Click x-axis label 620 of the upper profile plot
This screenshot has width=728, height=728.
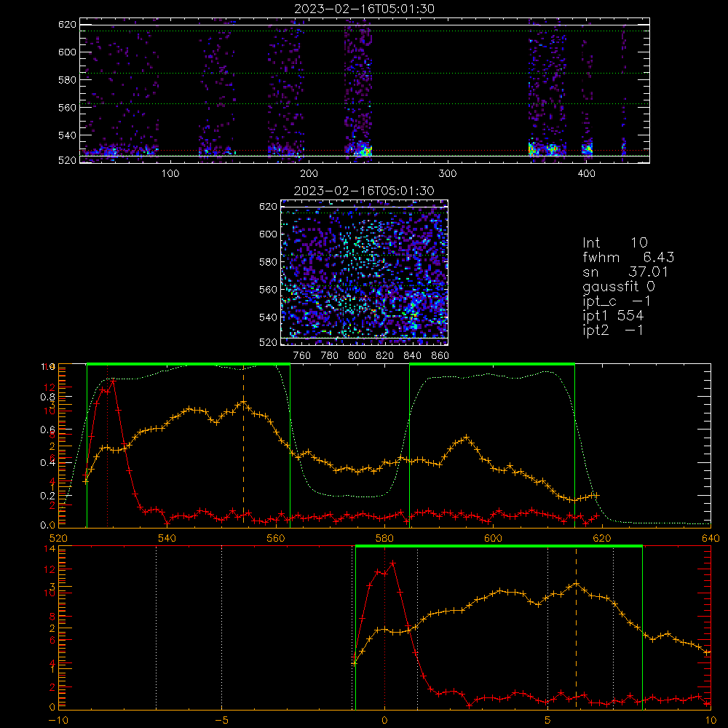click(602, 539)
